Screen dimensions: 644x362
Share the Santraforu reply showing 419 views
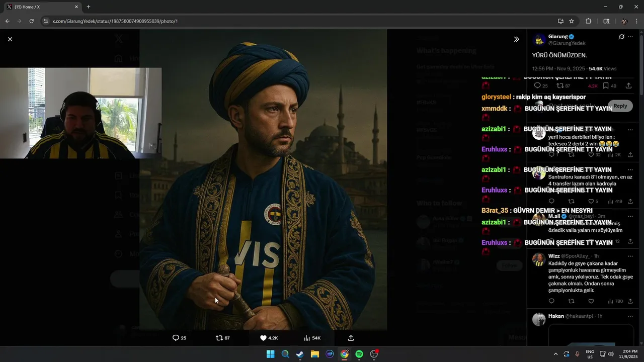[x=630, y=202]
